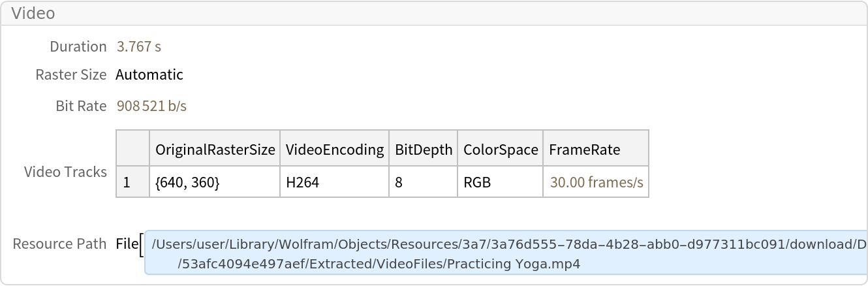The width and height of the screenshot is (868, 286).
Task: Click the H264 encoding cell
Action: coord(303,183)
